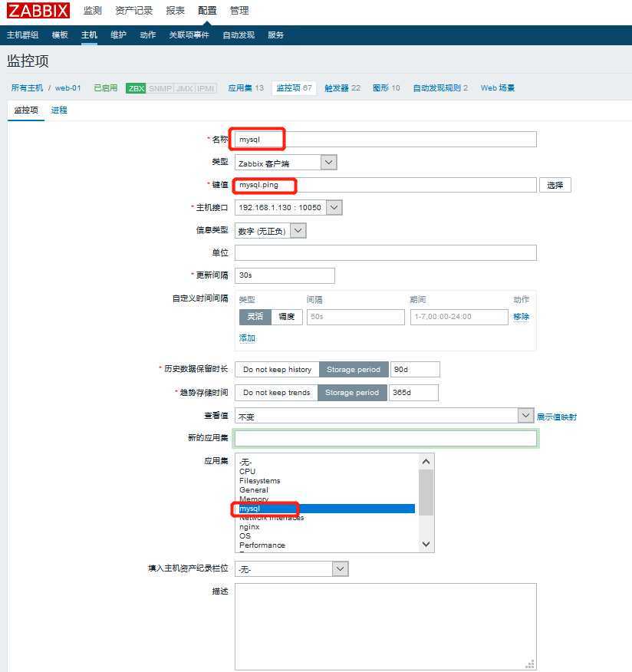This screenshot has height=672, width=632.
Task: Open Web 场景 link
Action: 498,88
